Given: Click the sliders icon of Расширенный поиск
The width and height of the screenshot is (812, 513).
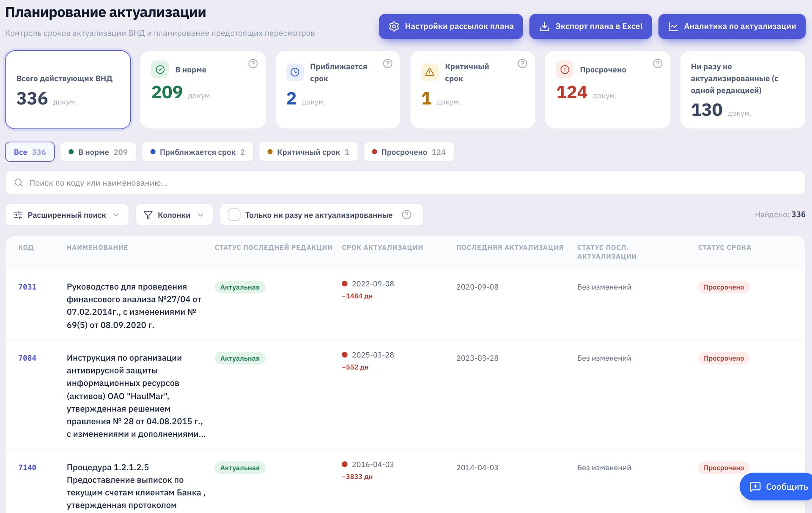Looking at the screenshot, I should (x=18, y=215).
